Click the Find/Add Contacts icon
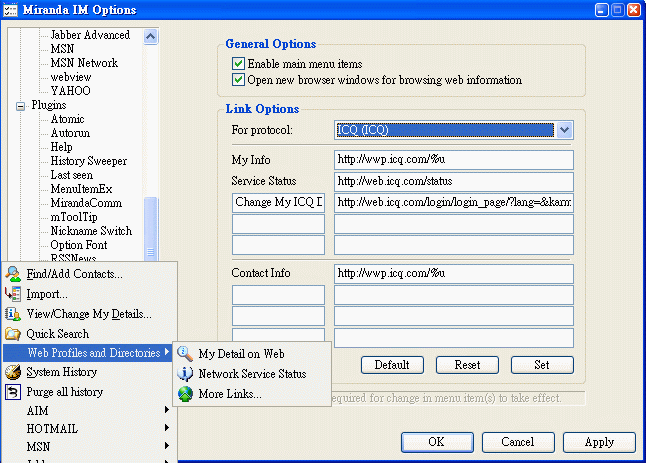646x463 pixels. [x=13, y=274]
